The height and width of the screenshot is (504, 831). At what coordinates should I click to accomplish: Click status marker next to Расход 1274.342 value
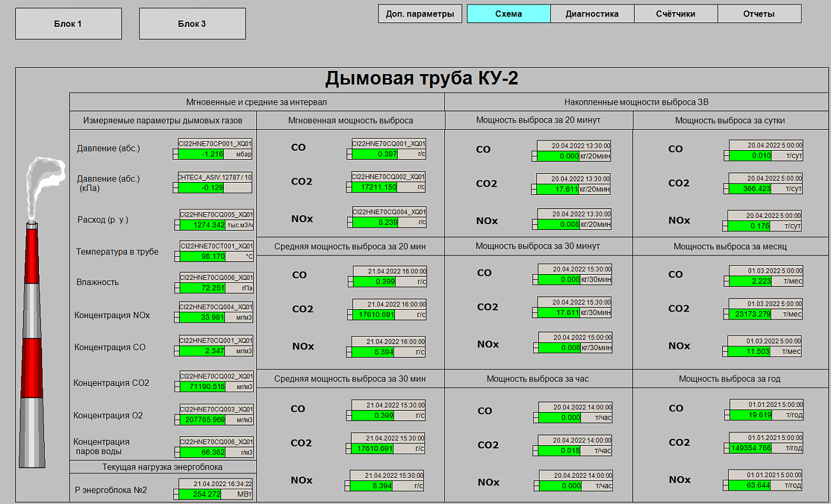[x=177, y=225]
